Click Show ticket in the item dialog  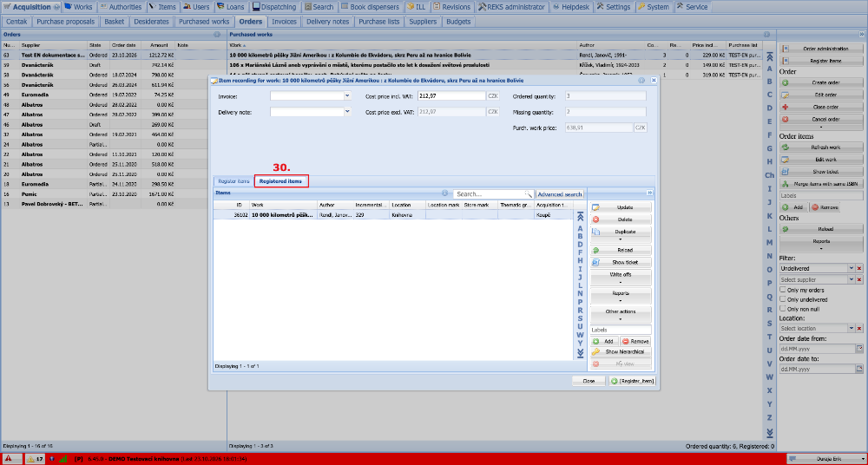620,262
